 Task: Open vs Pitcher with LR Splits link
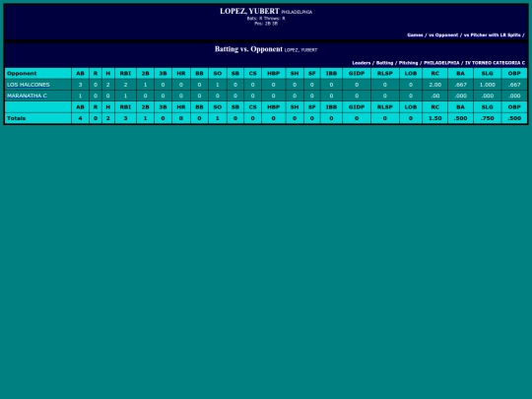pos(492,34)
